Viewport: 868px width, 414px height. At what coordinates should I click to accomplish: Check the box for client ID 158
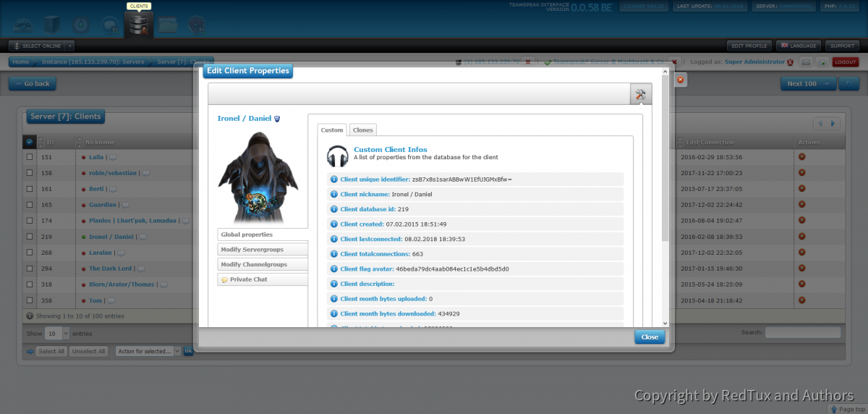click(30, 173)
